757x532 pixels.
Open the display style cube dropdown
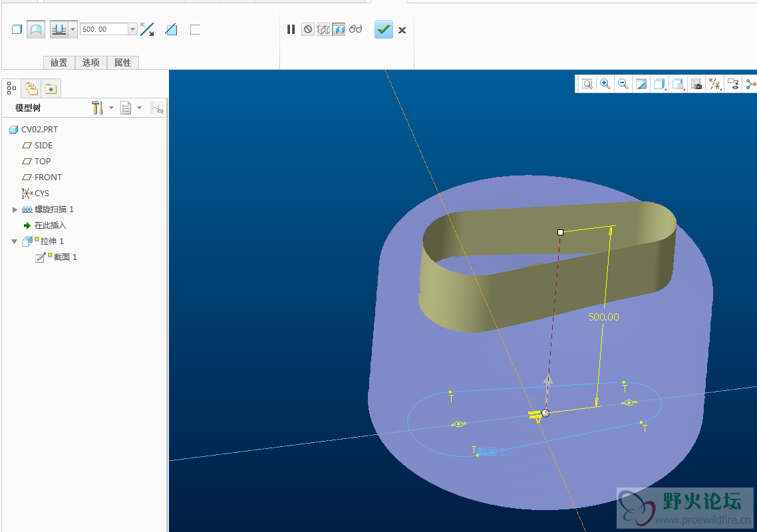click(x=659, y=84)
